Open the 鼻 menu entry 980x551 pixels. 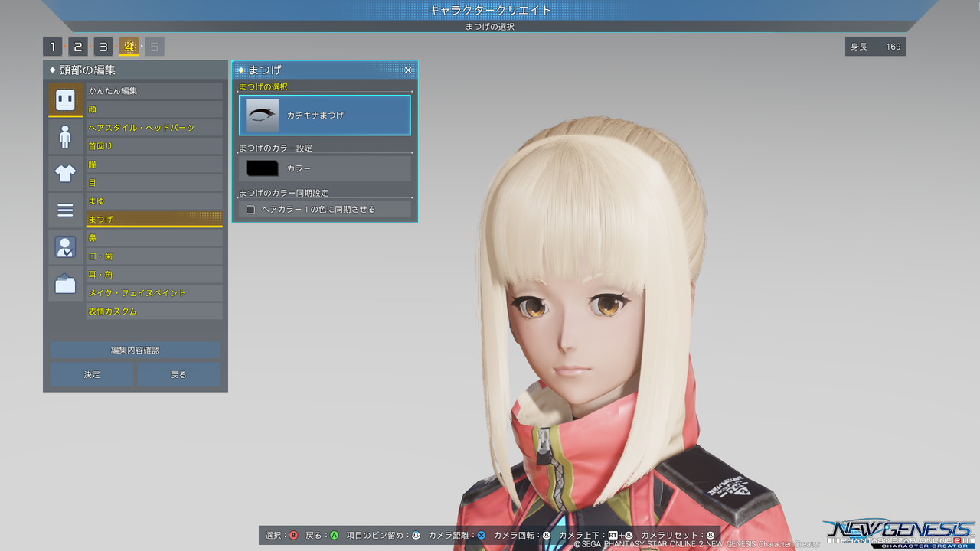coord(154,238)
